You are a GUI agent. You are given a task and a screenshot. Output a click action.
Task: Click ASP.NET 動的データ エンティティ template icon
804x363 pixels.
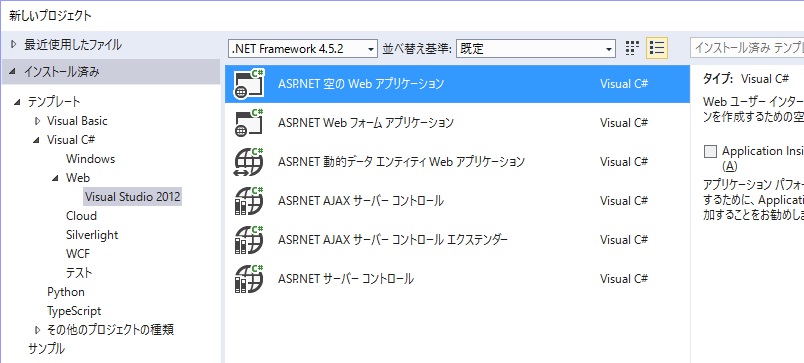[249, 162]
